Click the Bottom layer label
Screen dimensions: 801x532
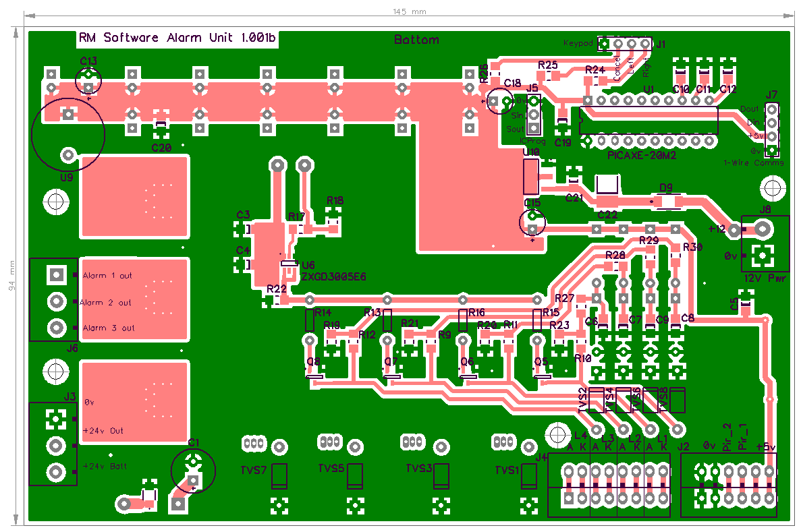click(416, 40)
